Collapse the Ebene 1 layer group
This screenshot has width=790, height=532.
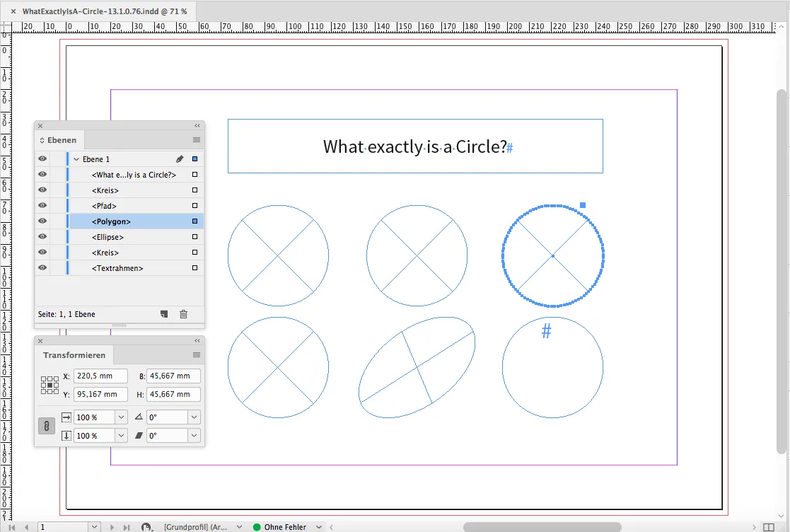tap(75, 158)
